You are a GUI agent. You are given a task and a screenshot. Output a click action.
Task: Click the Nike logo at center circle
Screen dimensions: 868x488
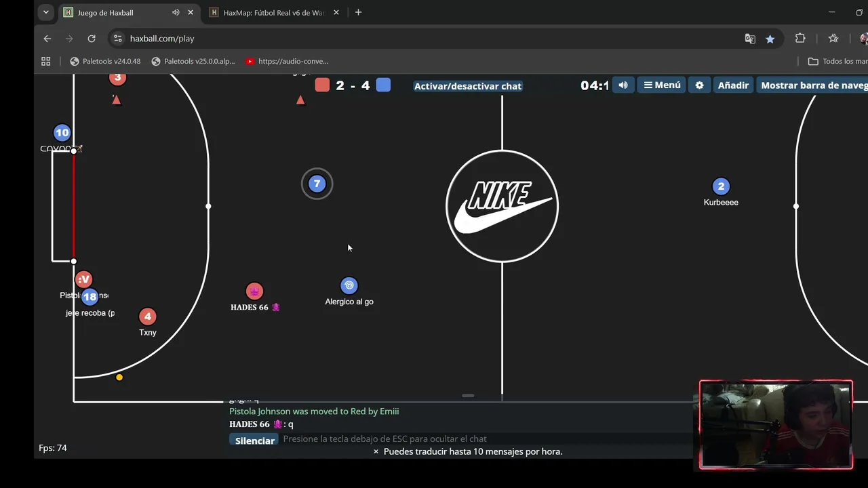(502, 206)
